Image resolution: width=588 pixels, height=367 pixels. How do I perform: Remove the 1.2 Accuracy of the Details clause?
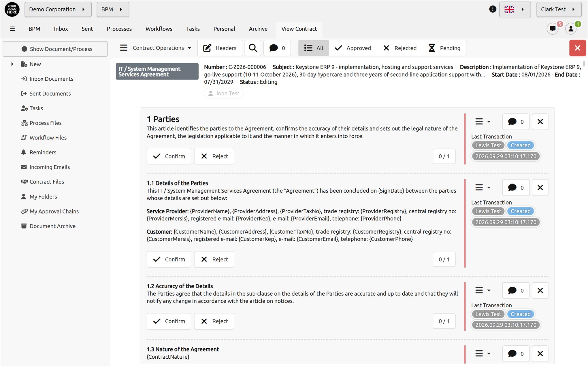pos(540,290)
